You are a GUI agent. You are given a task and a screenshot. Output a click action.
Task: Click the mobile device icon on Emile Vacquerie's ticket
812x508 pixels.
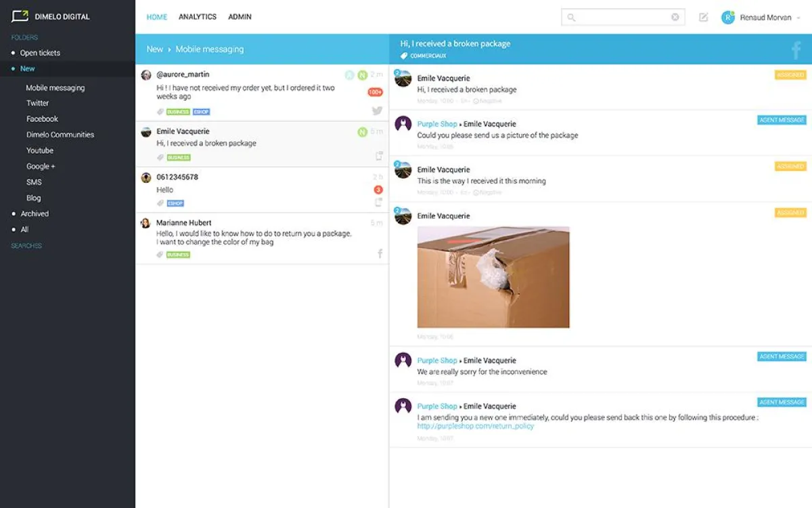(x=379, y=156)
